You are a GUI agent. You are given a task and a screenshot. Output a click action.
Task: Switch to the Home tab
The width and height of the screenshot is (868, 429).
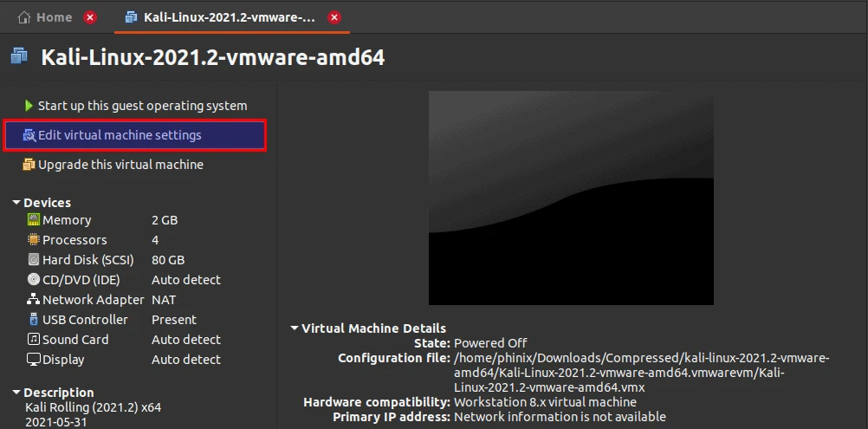click(x=55, y=17)
